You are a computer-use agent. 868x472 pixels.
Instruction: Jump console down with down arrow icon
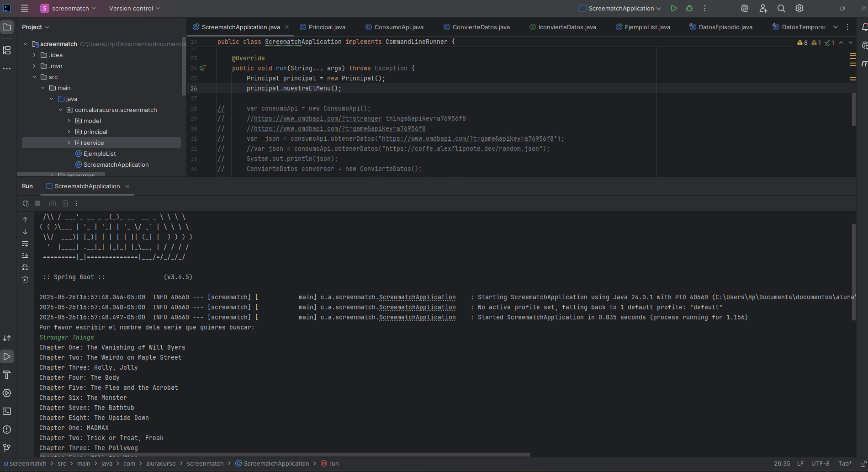(25, 232)
